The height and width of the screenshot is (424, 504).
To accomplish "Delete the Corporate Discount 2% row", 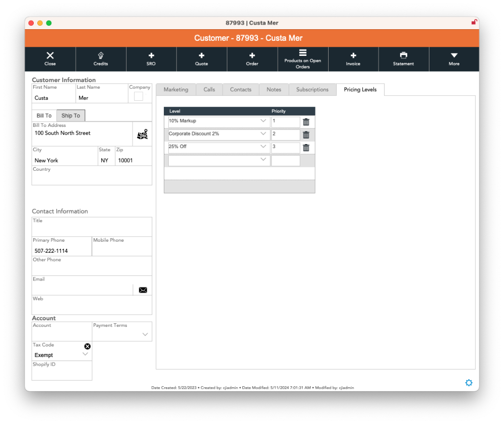I will (306, 135).
